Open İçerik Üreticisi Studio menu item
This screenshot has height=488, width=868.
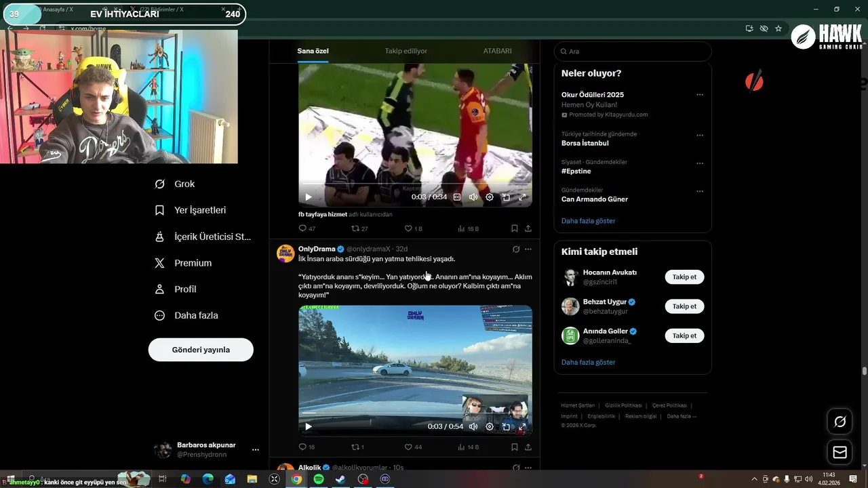point(202,237)
